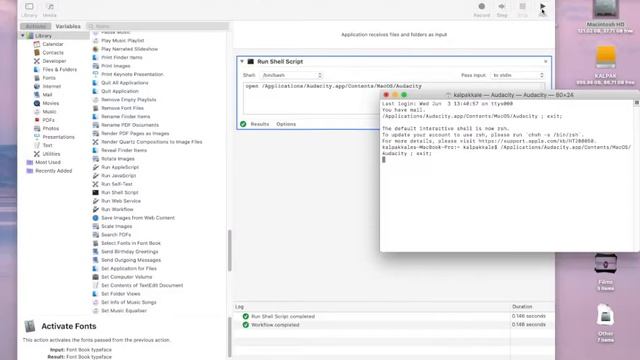Select Run JavaScript action in list

point(118,176)
